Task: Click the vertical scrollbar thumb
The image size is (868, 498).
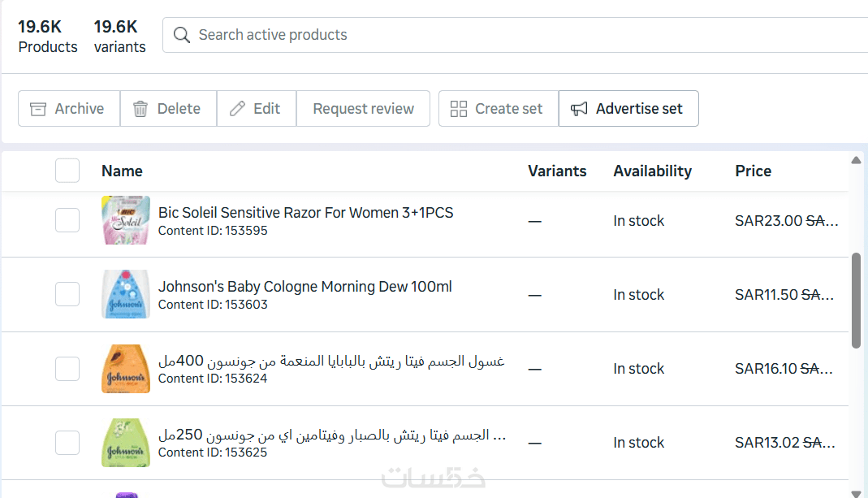Action: click(856, 301)
